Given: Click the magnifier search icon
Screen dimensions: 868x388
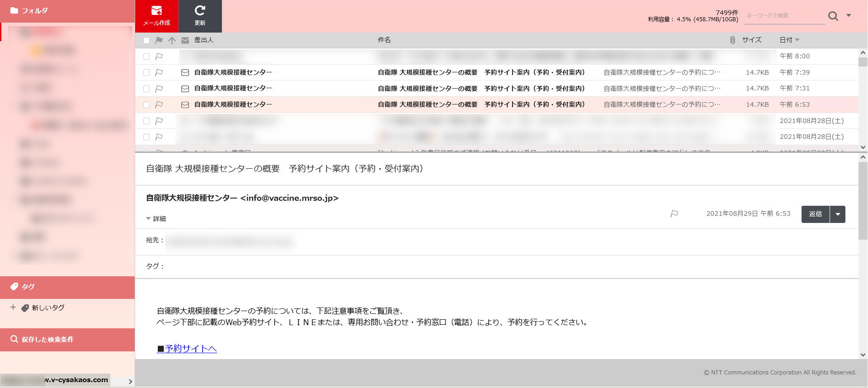Looking at the screenshot, I should point(833,16).
